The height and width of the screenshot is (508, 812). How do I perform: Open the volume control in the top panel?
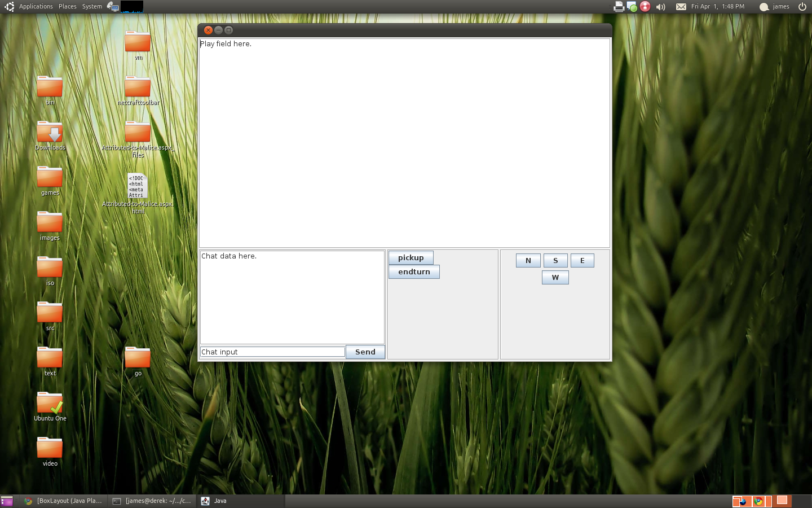(661, 7)
